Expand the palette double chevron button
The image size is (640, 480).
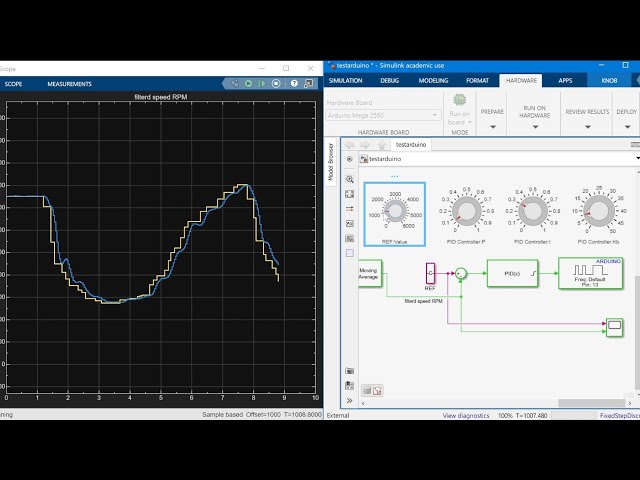[x=349, y=400]
